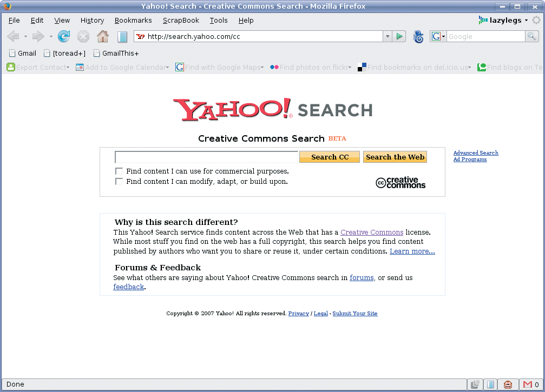Click the magnifier search icon
Viewport: 545px width, 392px height.
pos(531,36)
